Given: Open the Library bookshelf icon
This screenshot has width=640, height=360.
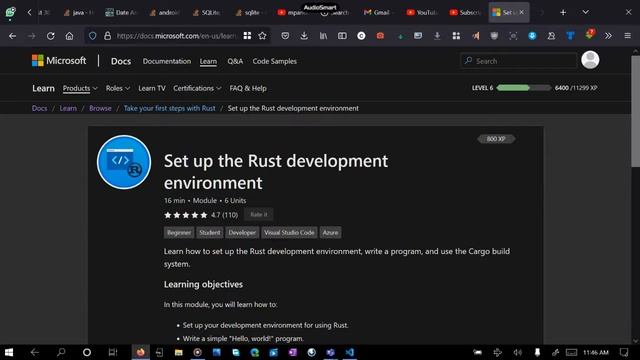Looking at the screenshot, I should pos(323,36).
